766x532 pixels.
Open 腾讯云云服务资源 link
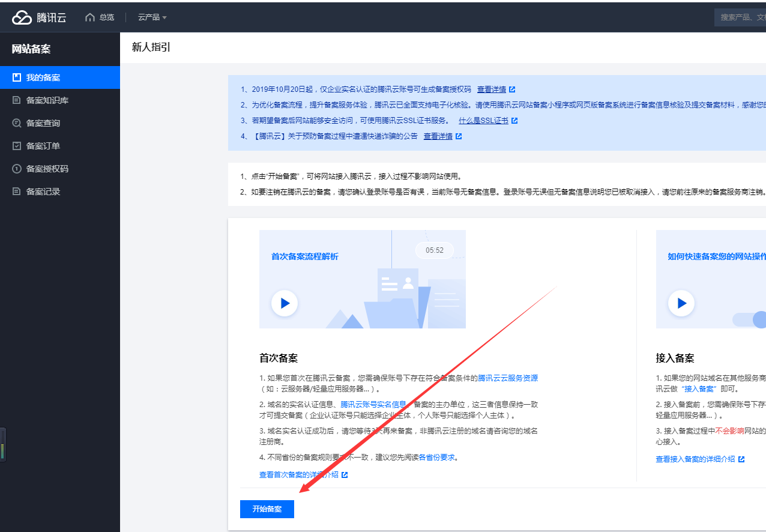point(508,378)
